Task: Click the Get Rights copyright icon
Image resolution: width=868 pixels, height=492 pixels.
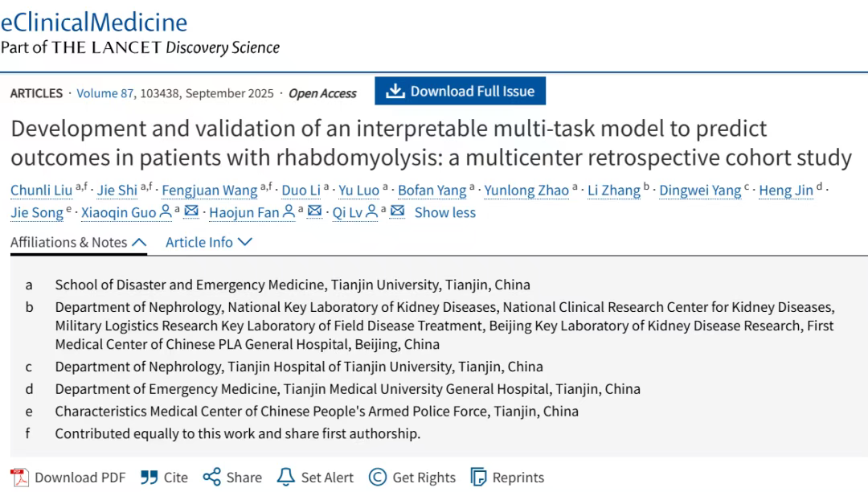Action: pos(378,478)
